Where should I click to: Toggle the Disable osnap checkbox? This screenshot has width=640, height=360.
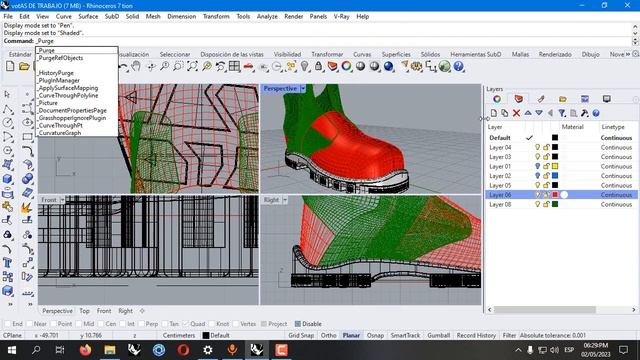tap(298, 324)
